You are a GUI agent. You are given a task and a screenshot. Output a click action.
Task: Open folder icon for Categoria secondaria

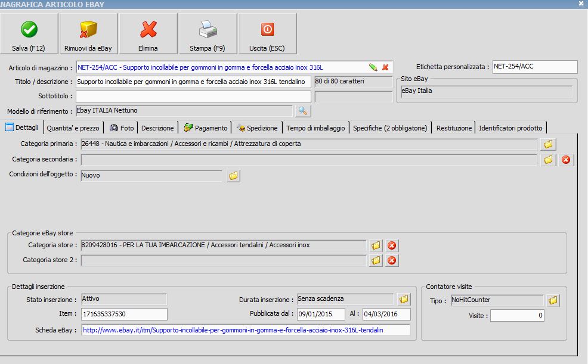coord(548,160)
